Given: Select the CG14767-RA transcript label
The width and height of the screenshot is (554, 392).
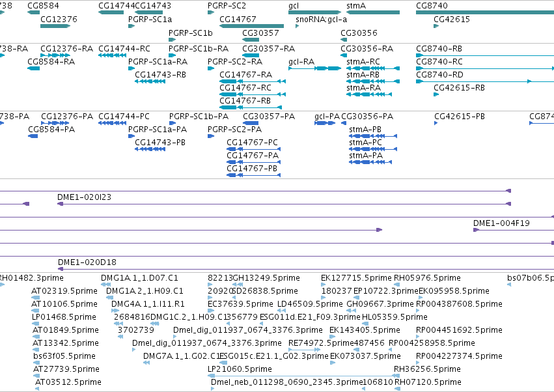Looking at the screenshot, I should click(245, 75).
